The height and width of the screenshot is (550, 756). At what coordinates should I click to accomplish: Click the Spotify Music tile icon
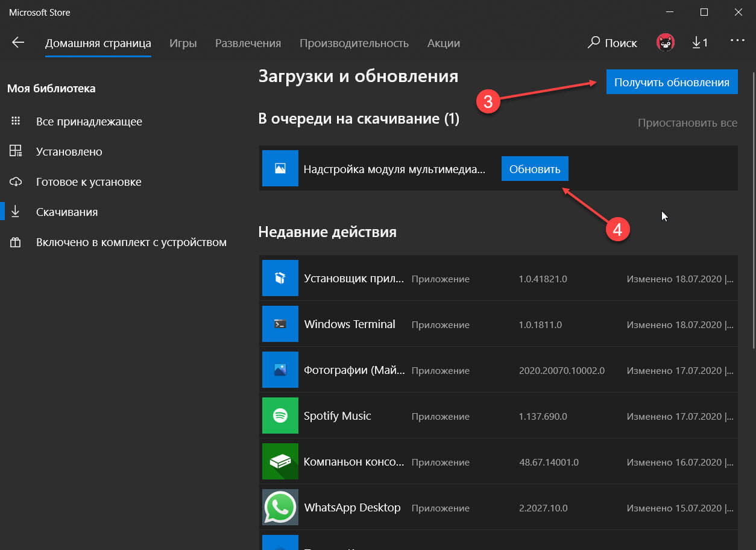click(x=280, y=416)
